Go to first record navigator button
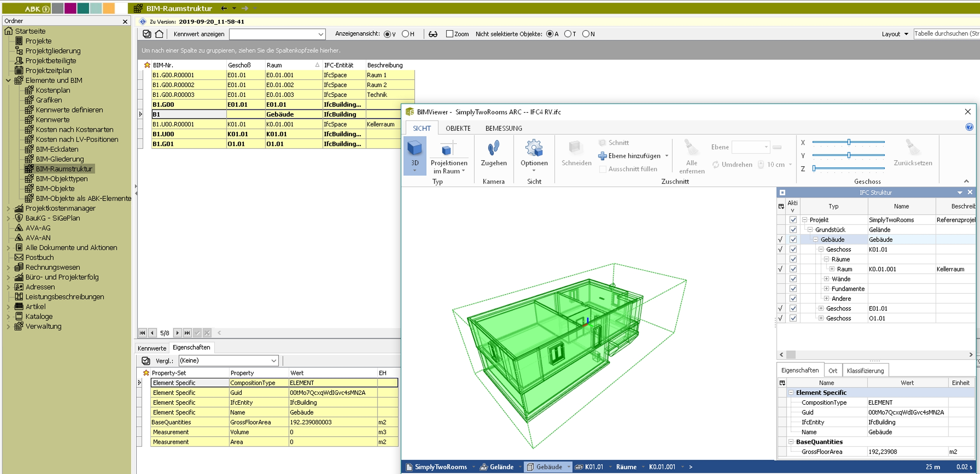The image size is (980, 474). 142,333
